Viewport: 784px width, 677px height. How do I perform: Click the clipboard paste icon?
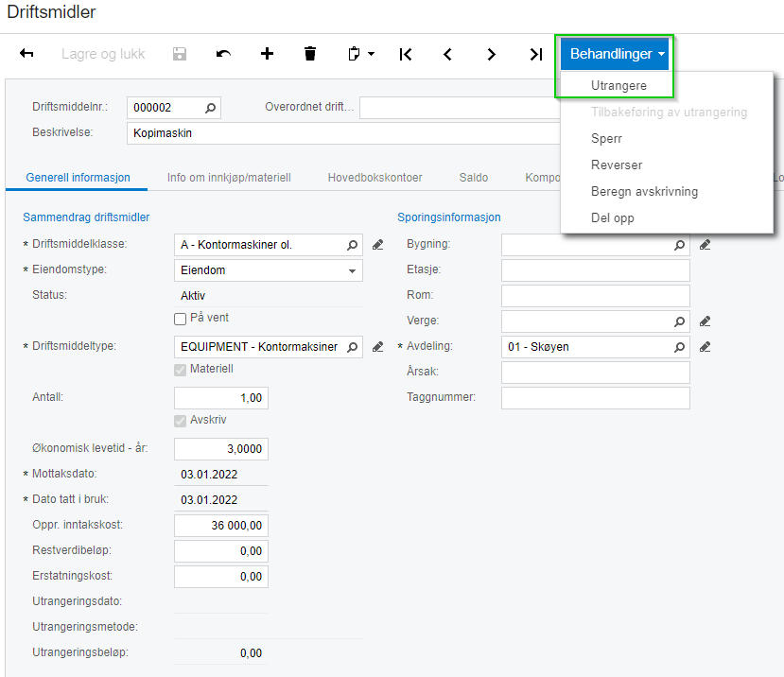pos(354,54)
